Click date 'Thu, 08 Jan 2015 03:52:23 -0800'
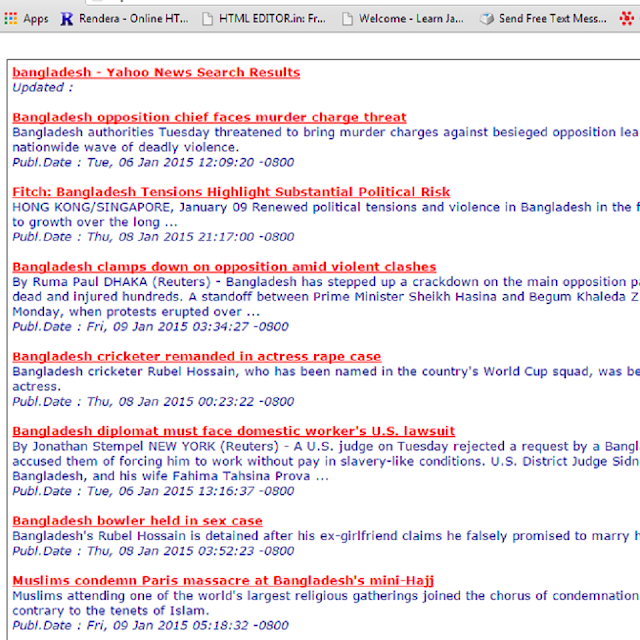 click(x=190, y=551)
